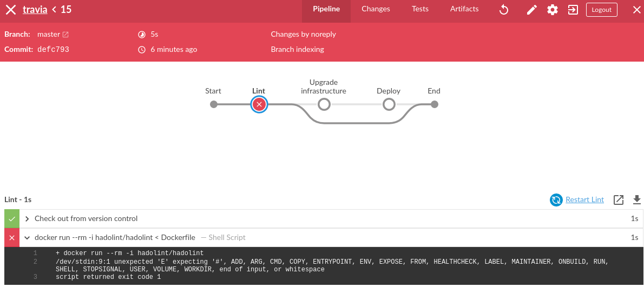Open pipeline configuration gear icon

(553, 10)
